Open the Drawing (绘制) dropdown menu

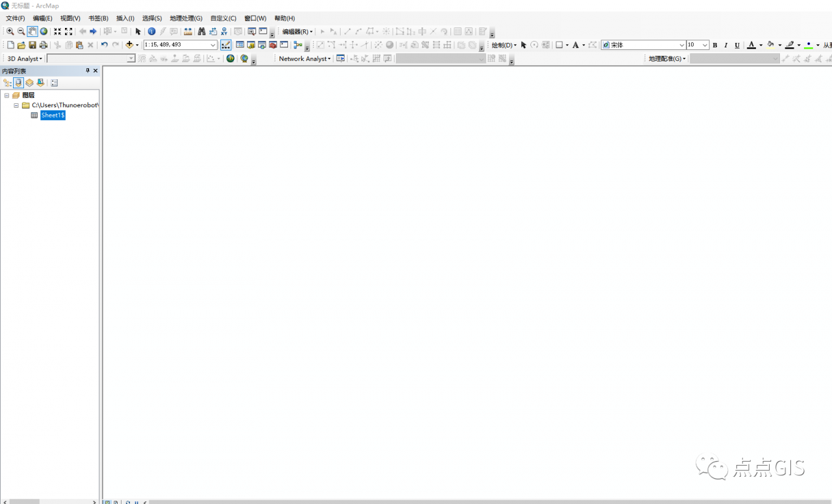point(504,45)
